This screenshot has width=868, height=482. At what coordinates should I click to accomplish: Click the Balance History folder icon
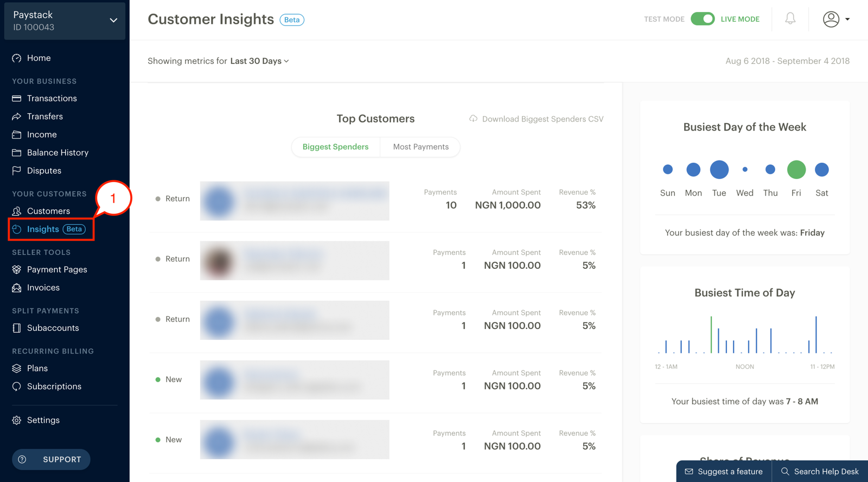pos(17,152)
